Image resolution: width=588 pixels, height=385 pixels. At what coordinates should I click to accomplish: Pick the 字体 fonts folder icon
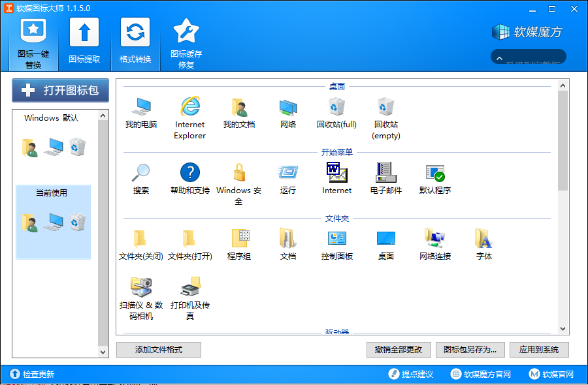pos(483,238)
